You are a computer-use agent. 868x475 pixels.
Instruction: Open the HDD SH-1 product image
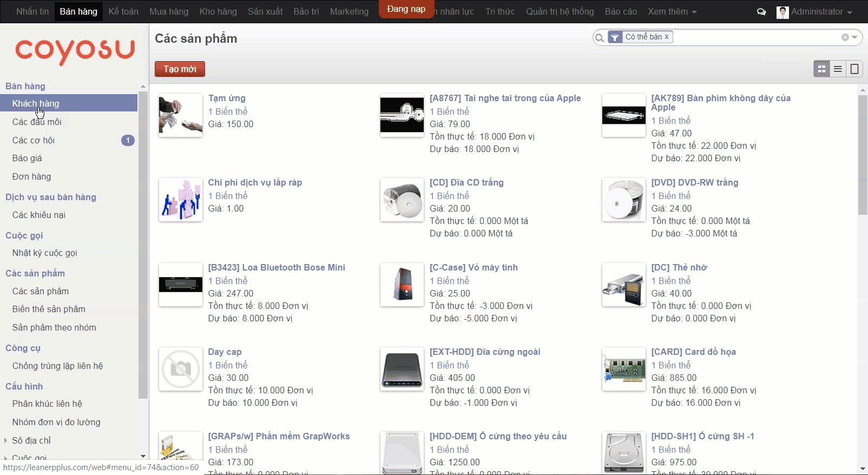[623, 453]
